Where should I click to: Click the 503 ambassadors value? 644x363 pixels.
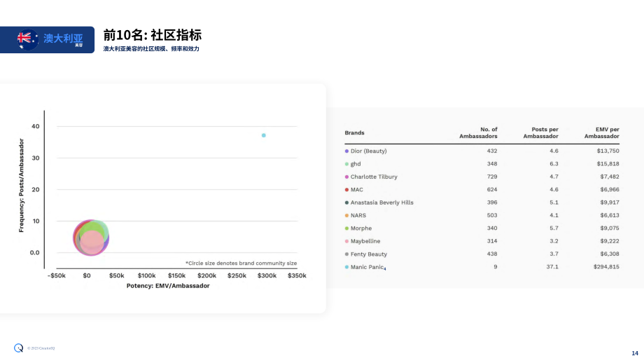[x=492, y=215]
